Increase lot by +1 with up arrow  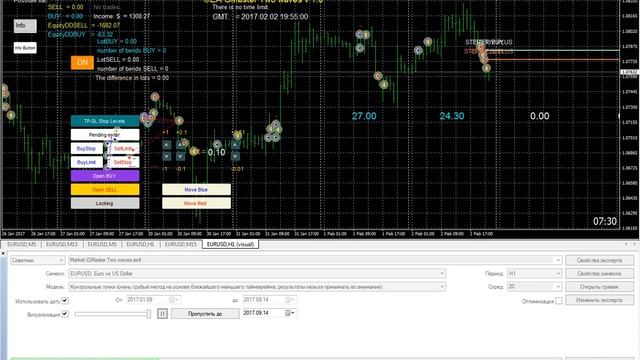[166, 145]
